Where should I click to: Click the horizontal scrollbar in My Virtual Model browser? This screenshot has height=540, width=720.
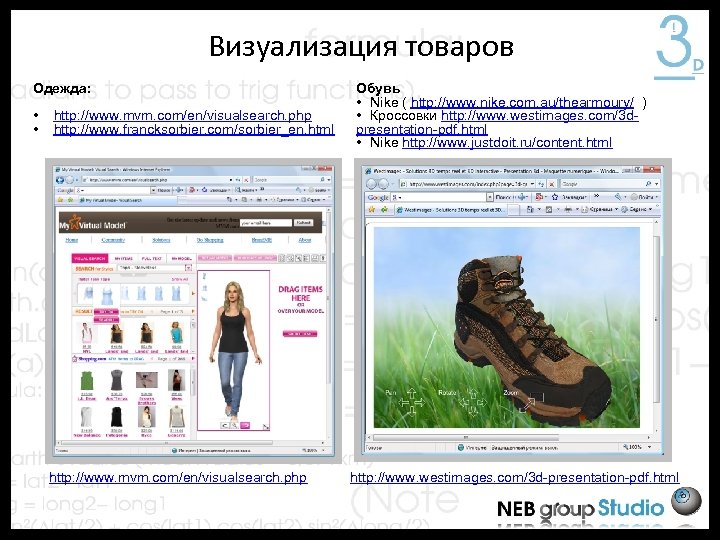191,443
